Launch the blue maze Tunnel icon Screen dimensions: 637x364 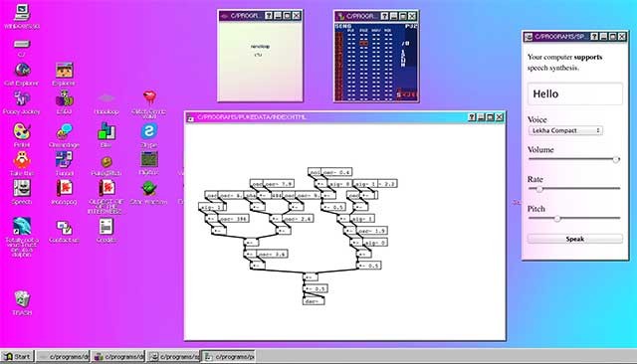[x=64, y=160]
